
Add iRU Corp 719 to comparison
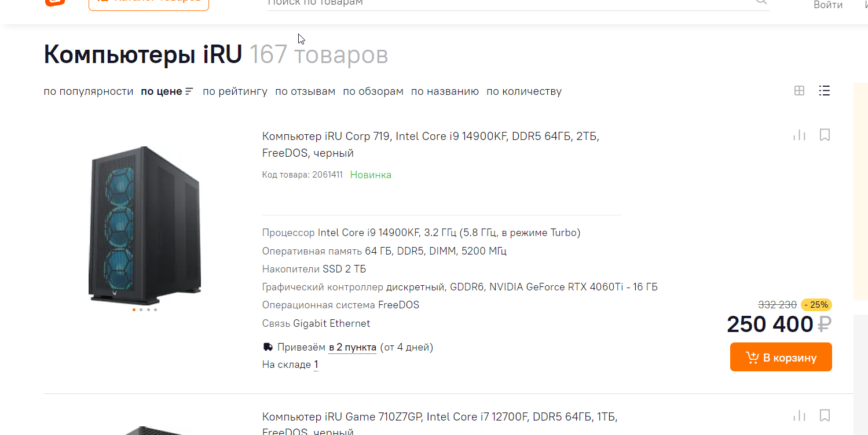pos(799,135)
